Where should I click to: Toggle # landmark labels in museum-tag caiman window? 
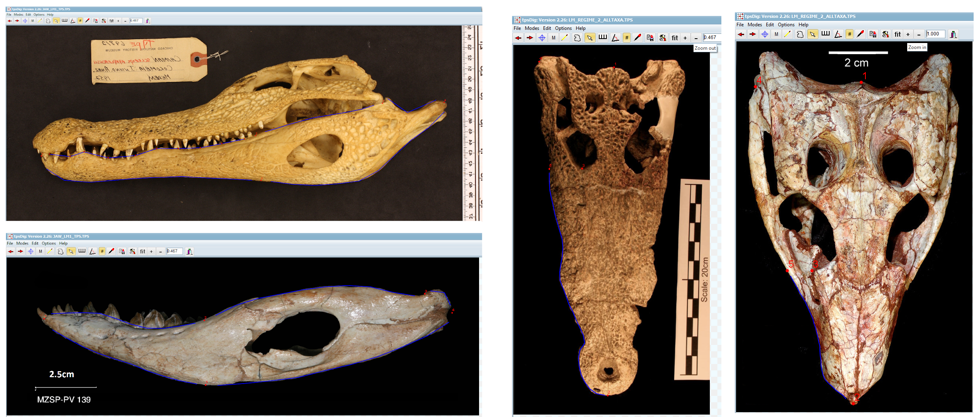tap(80, 21)
